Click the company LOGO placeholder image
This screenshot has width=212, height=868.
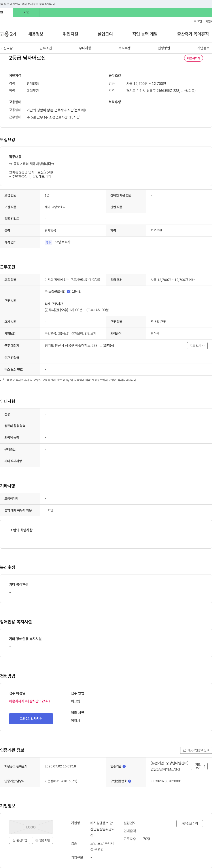31,827
